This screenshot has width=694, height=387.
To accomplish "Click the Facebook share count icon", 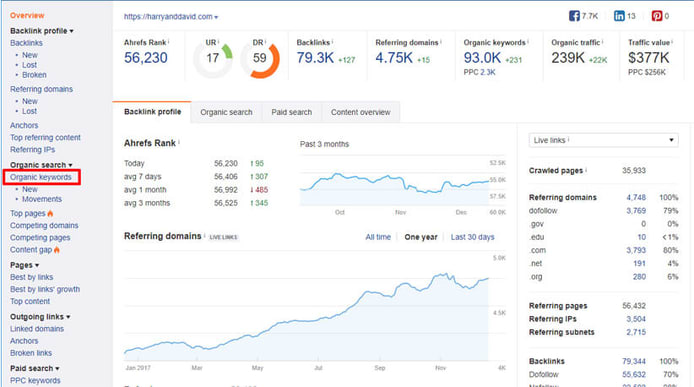I will 574,16.
